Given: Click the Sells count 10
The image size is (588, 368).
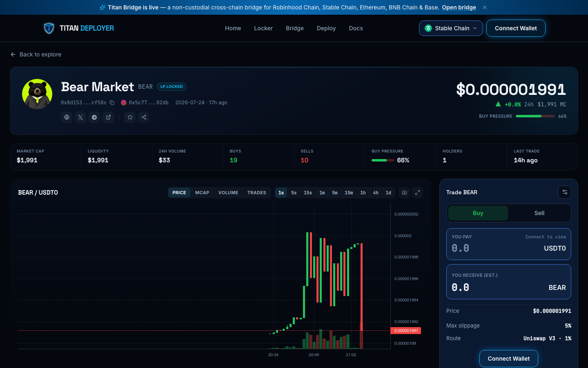Looking at the screenshot, I should [x=305, y=160].
